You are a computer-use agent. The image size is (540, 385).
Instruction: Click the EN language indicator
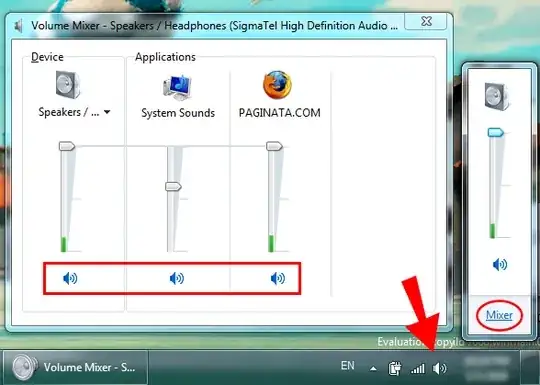pyautogui.click(x=347, y=365)
